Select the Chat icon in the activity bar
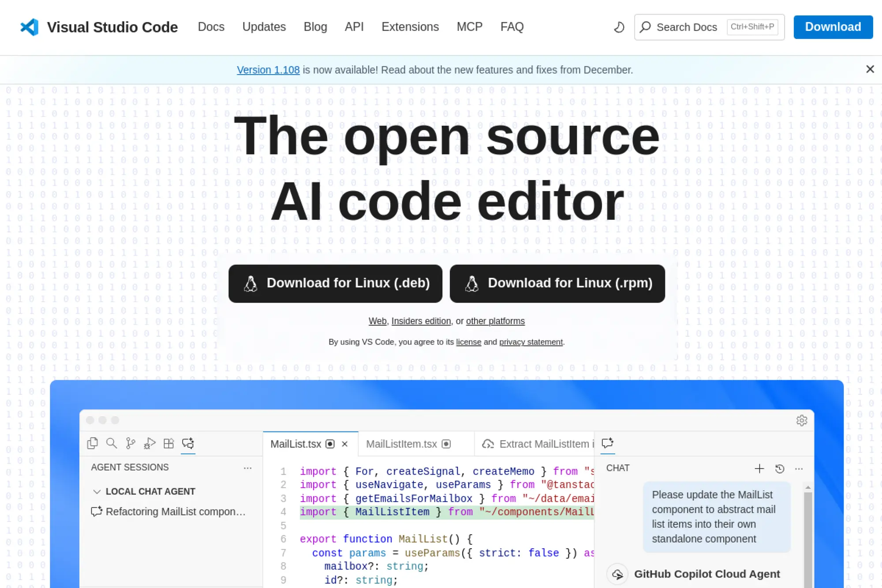This screenshot has height=588, width=882. click(x=188, y=443)
